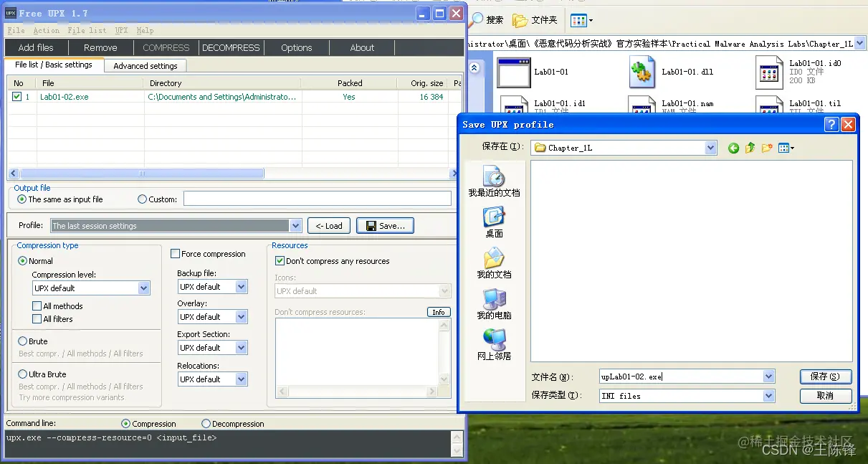The height and width of the screenshot is (464, 868).
Task: Select Ultra Brute compression type
Action: (x=22, y=374)
